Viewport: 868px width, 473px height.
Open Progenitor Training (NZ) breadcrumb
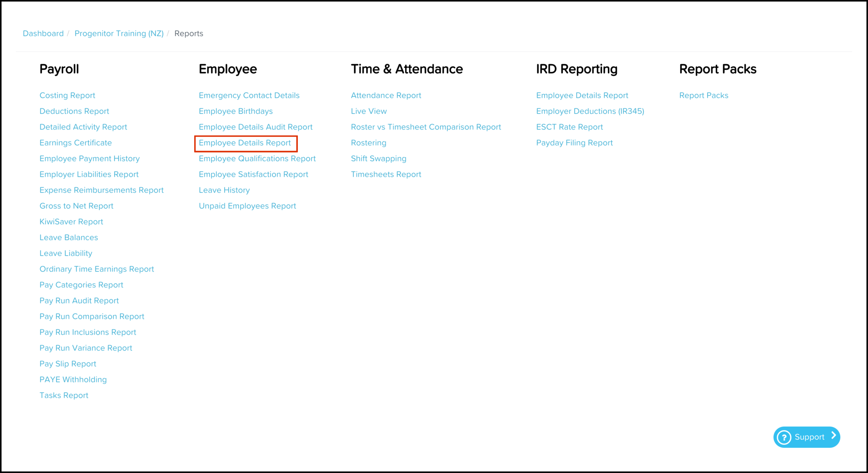[119, 33]
